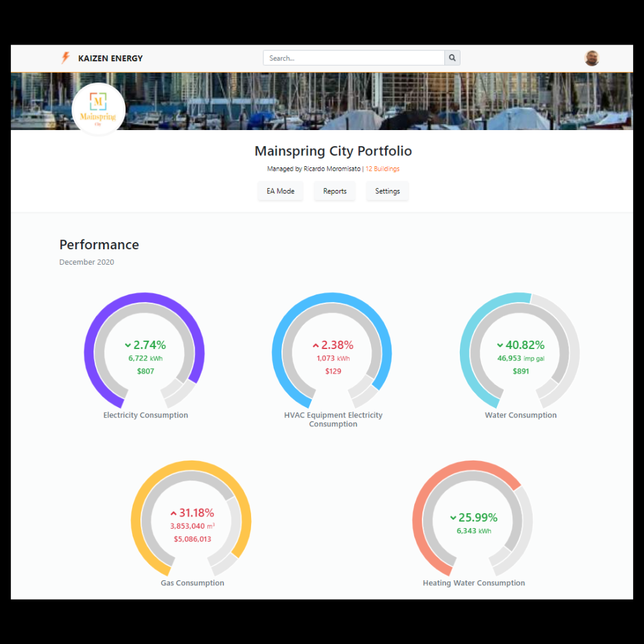Open the profile menu via the avatar photo
644x644 pixels.
592,58
